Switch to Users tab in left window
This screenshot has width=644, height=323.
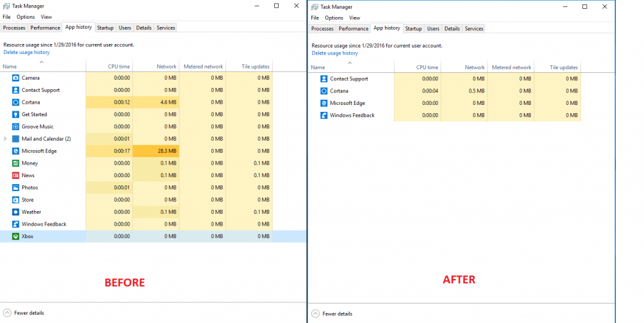[125, 28]
